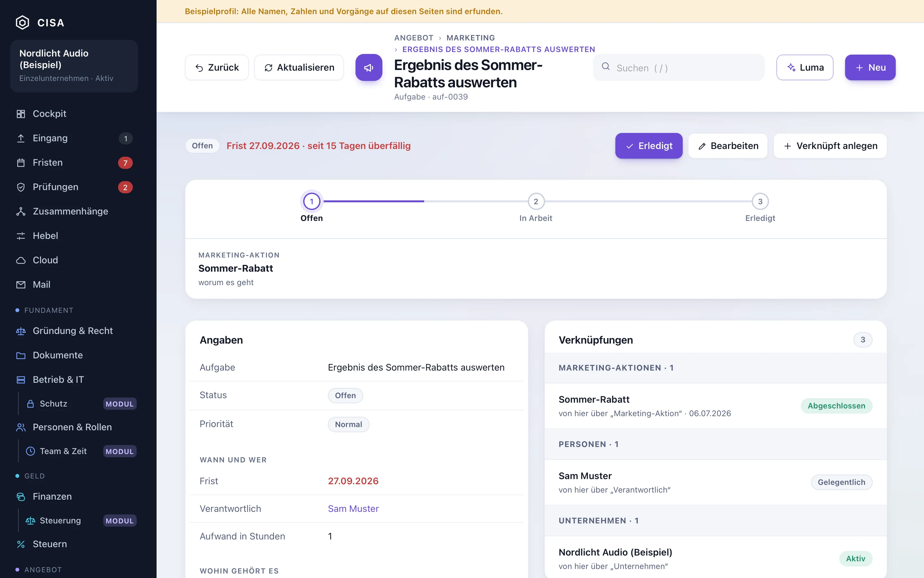The image size is (924, 578).
Task: Open the Sommer-Rabatt linked campaign row
Action: tap(715, 406)
